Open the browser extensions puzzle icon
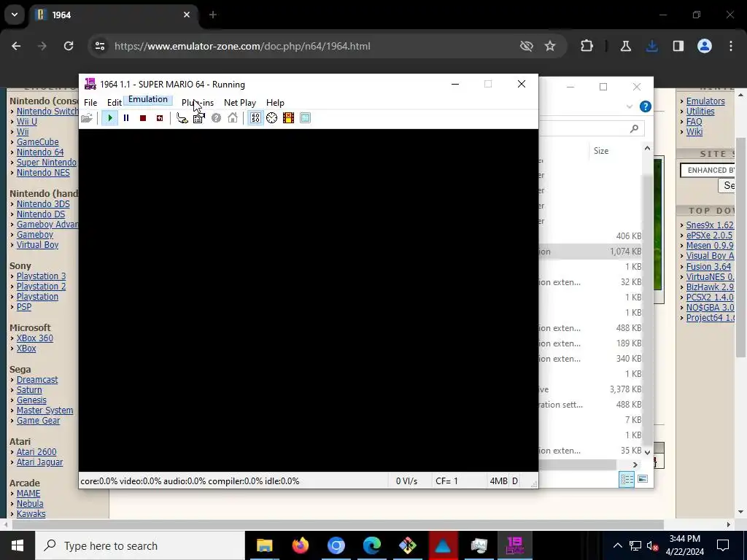 tap(587, 46)
